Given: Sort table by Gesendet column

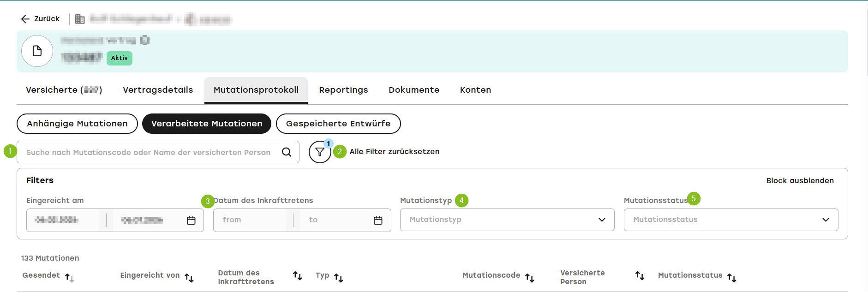Looking at the screenshot, I should (69, 278).
